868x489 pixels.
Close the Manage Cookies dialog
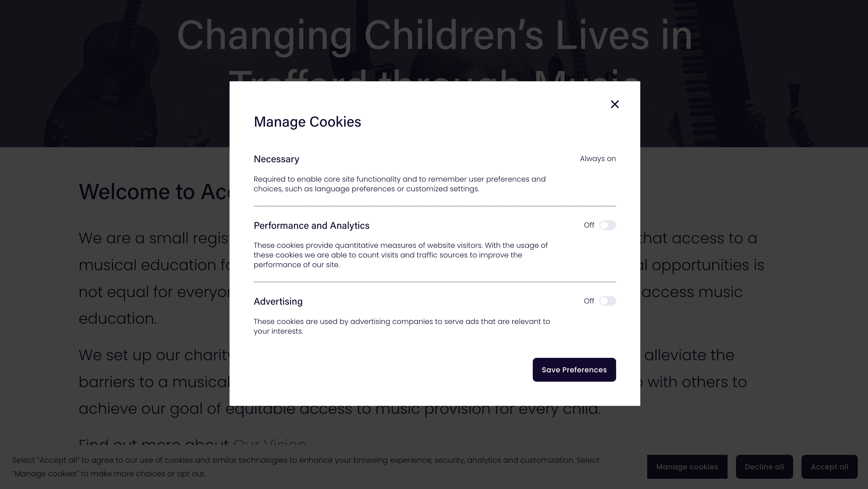[x=615, y=104]
